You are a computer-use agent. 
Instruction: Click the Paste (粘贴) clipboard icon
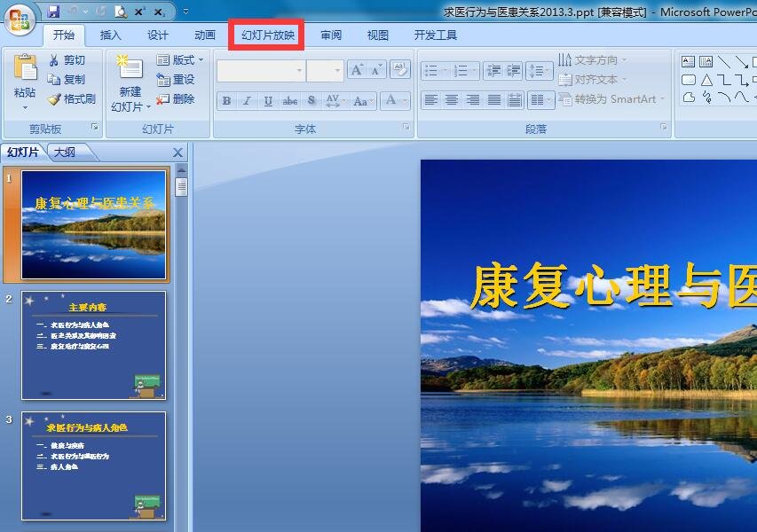[x=25, y=71]
